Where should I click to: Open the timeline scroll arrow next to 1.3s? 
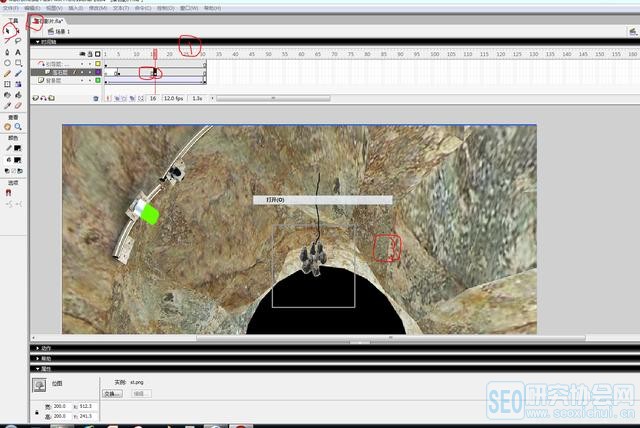click(212, 98)
